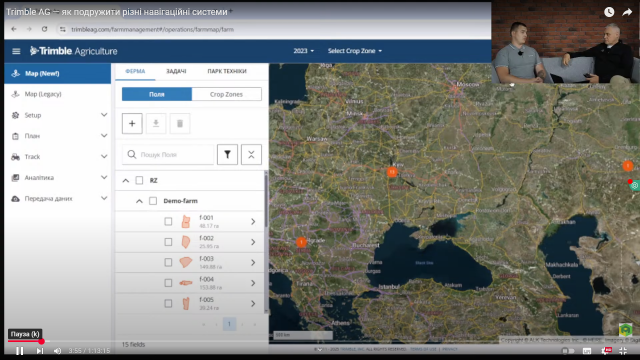
Task: Click the delete trash icon
Action: [180, 124]
